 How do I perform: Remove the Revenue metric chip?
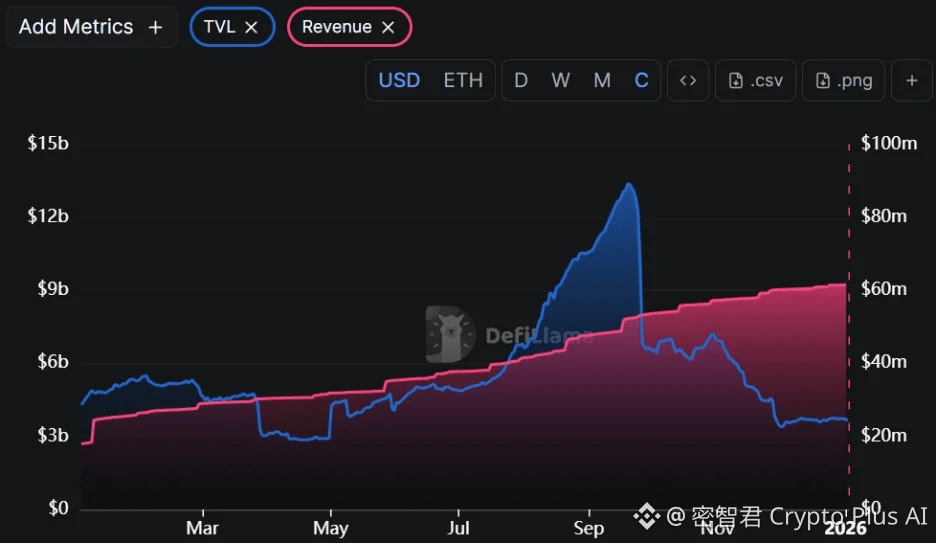coord(388,27)
